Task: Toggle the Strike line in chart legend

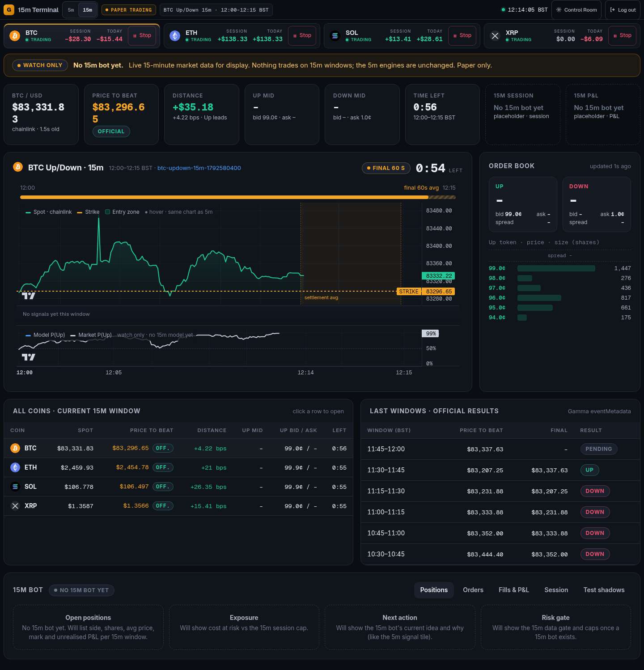Action: tap(89, 212)
